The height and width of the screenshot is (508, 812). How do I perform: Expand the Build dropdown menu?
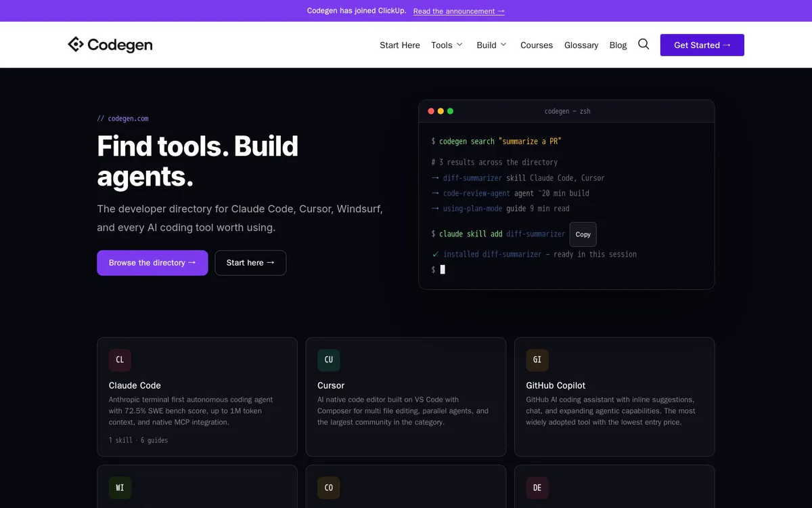pyautogui.click(x=491, y=45)
